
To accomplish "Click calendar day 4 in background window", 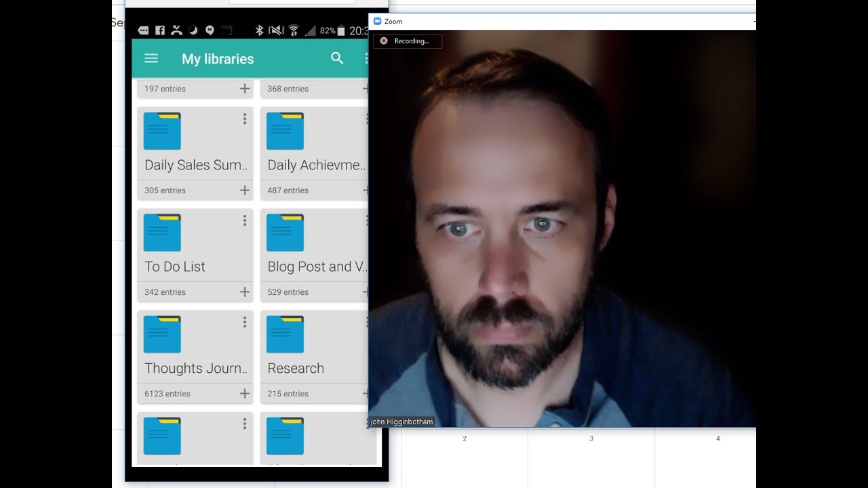I will pyautogui.click(x=718, y=439).
